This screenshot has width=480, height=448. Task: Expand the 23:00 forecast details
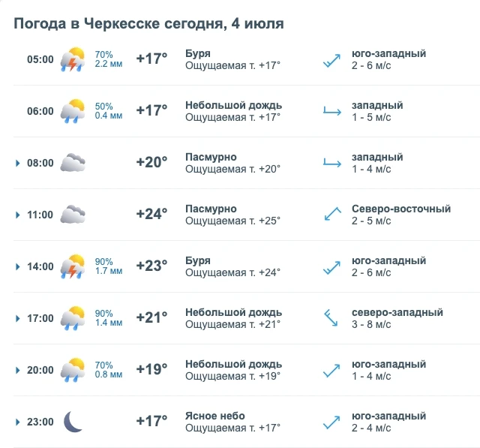tap(18, 422)
